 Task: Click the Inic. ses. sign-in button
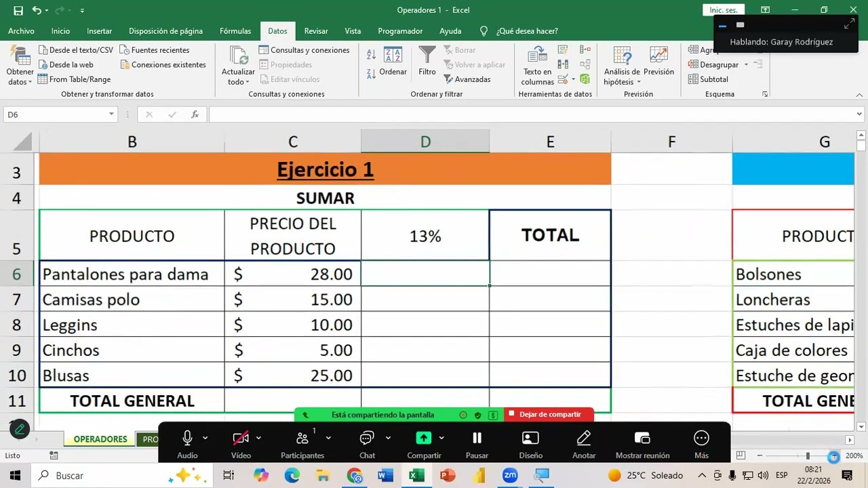point(723,10)
